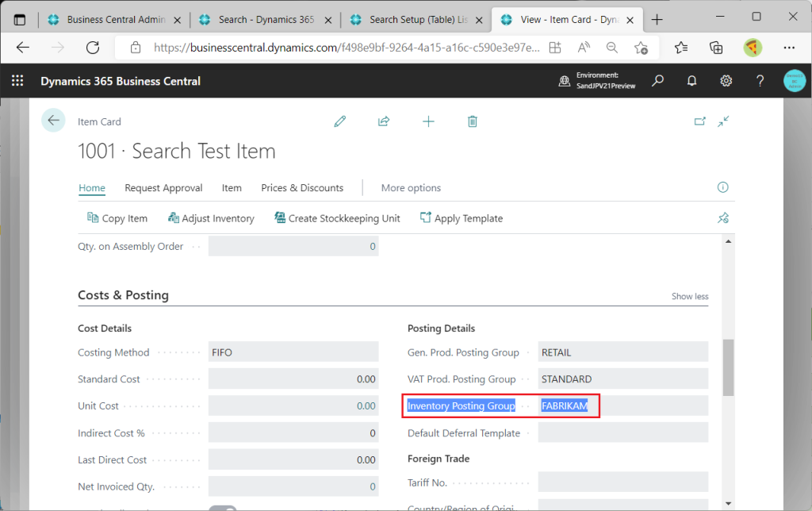Viewport: 812px width, 511px height.
Task: Switch to Search Setup (Table) tab
Action: (419, 20)
